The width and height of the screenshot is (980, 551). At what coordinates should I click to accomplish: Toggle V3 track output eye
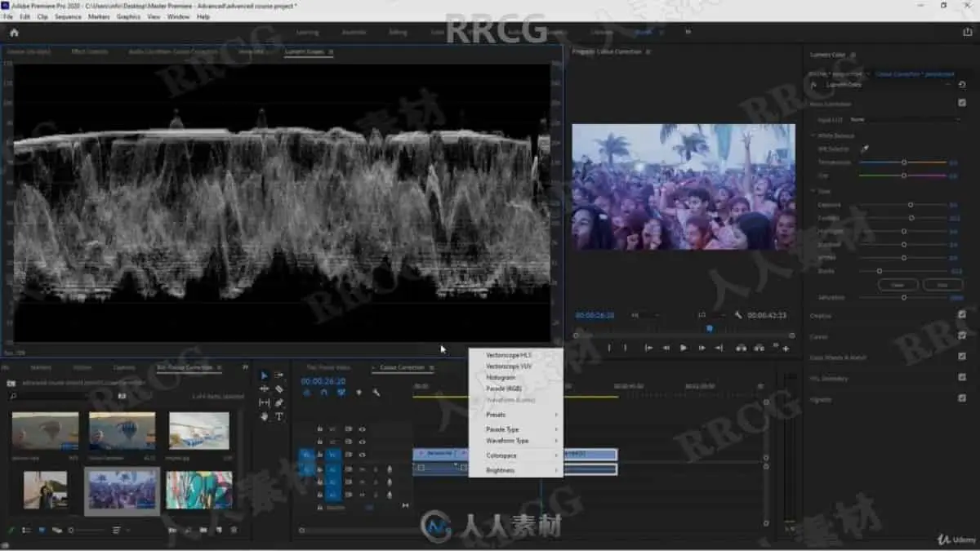tap(362, 429)
